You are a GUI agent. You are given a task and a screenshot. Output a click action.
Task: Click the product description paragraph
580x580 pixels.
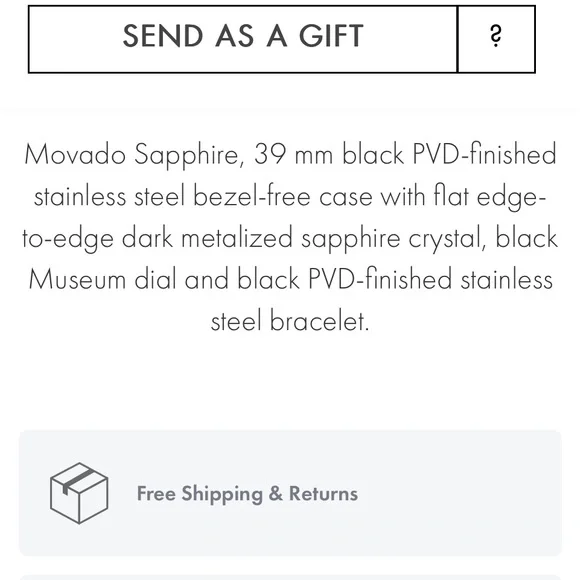click(x=290, y=237)
